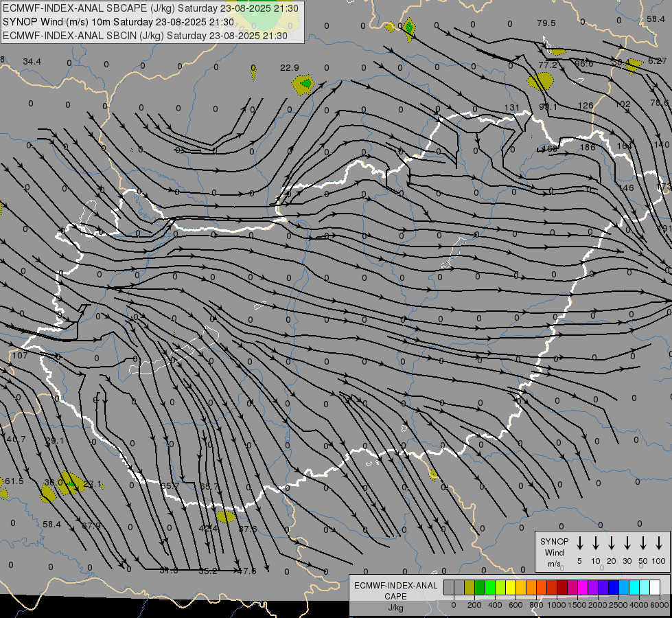Click the 131 CAPE value on the map
The width and height of the screenshot is (672, 618).
[x=511, y=108]
